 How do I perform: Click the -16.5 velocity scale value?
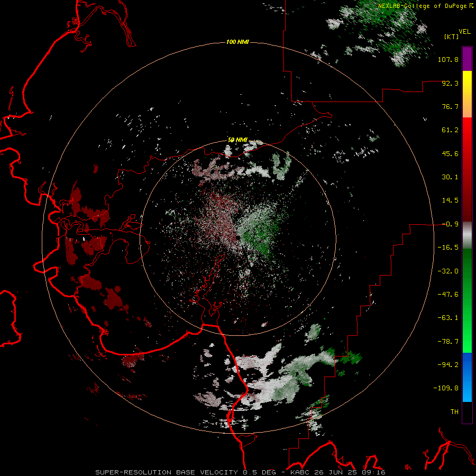(448, 248)
